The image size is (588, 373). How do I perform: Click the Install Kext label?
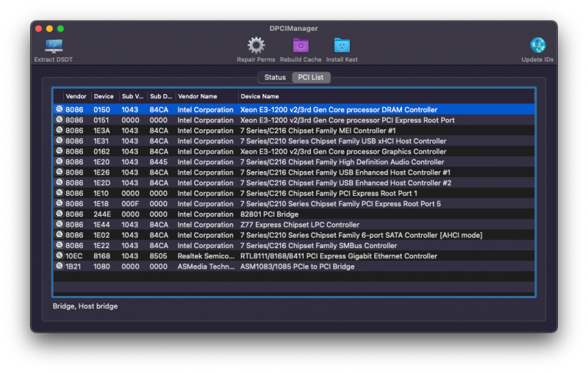(x=342, y=59)
